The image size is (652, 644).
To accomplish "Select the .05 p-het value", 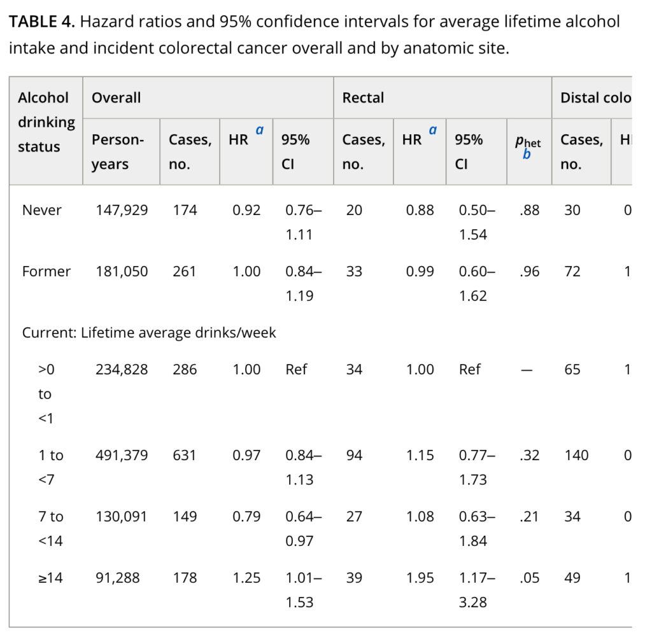I will [528, 578].
